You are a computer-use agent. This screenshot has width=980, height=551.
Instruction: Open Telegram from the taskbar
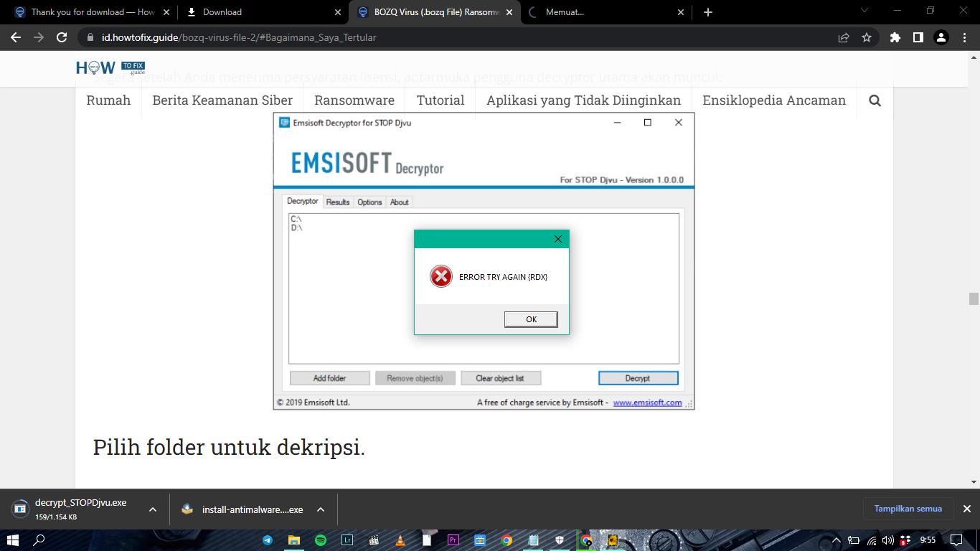coord(268,540)
